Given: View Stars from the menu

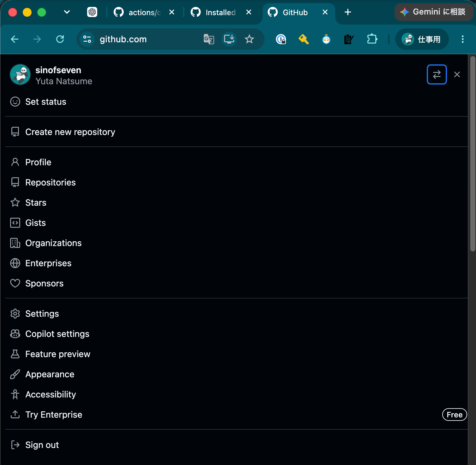Looking at the screenshot, I should click(x=236, y=203).
